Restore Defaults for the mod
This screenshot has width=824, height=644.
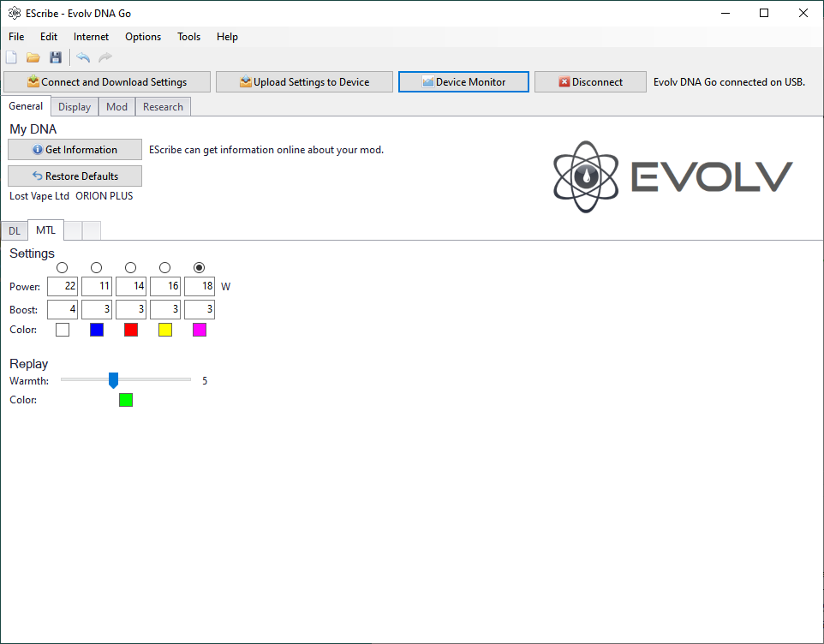tap(75, 176)
